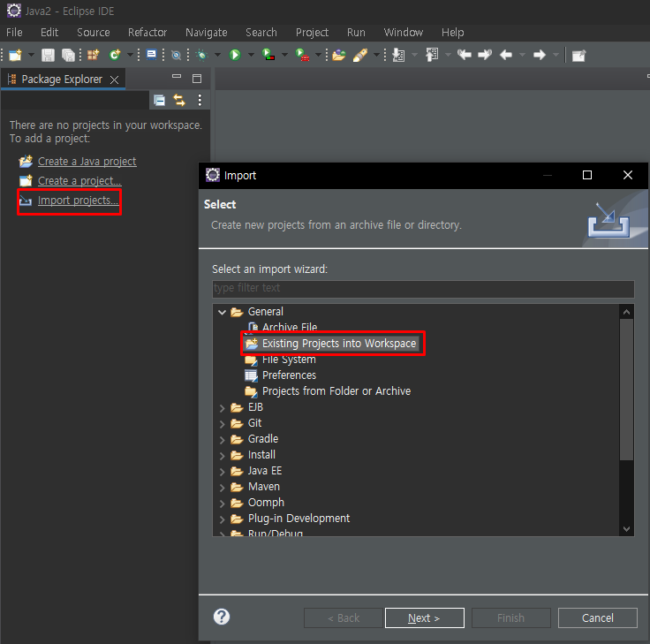
Task: Open the Project menu
Action: click(312, 33)
